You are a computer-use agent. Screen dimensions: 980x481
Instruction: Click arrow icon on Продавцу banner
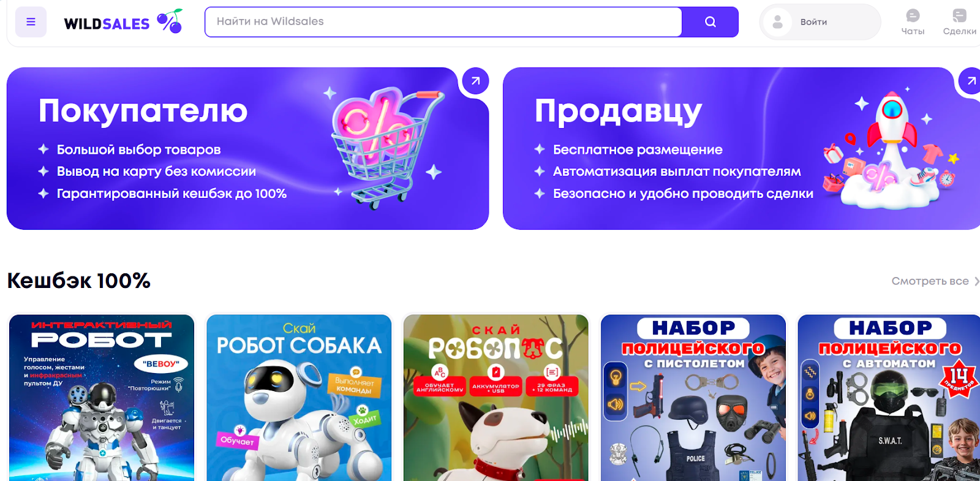[971, 81]
